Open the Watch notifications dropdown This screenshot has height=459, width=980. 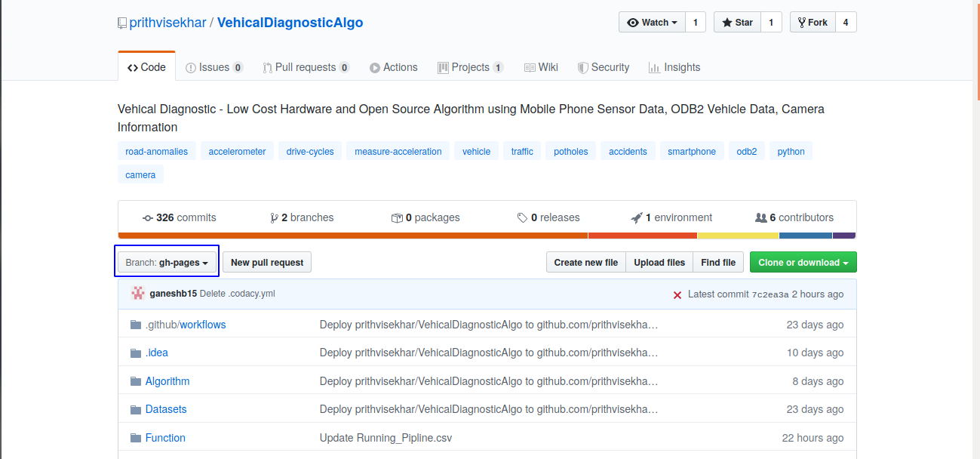[x=653, y=23]
